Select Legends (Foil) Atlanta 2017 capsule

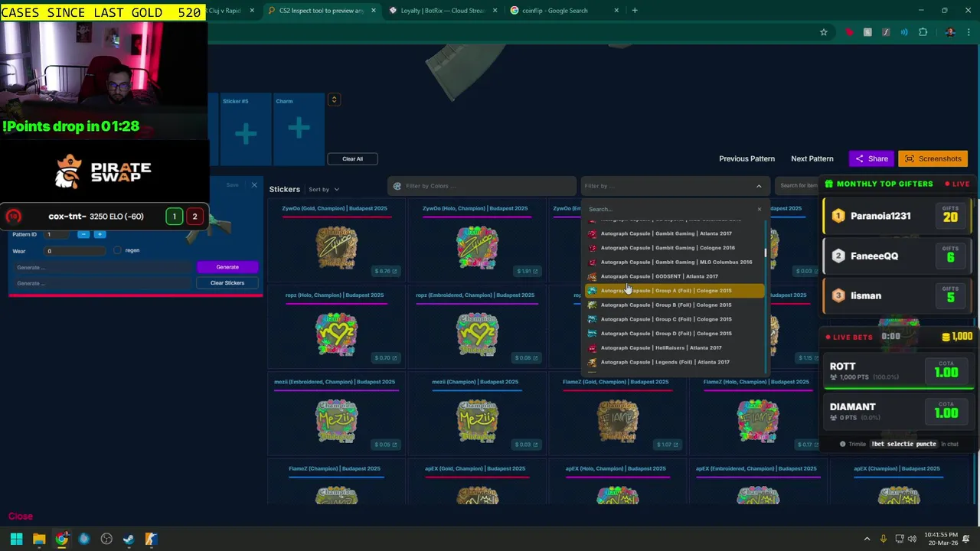tap(674, 362)
